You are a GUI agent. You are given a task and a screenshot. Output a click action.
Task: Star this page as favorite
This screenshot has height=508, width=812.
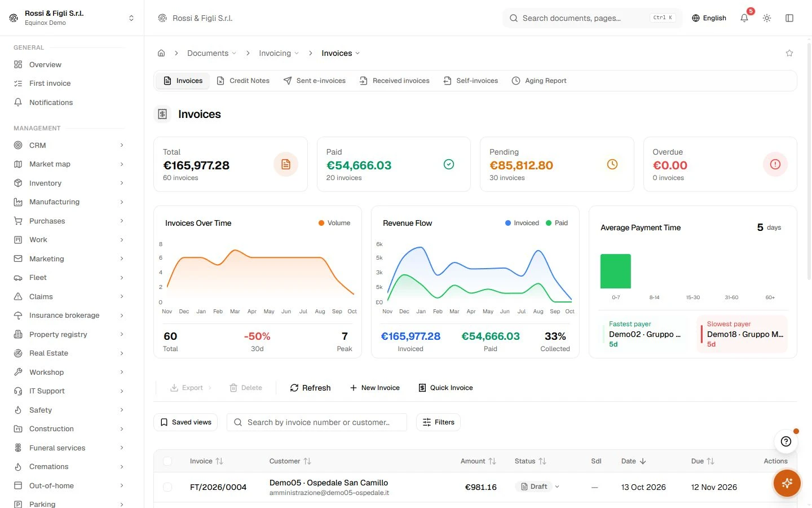(x=789, y=53)
